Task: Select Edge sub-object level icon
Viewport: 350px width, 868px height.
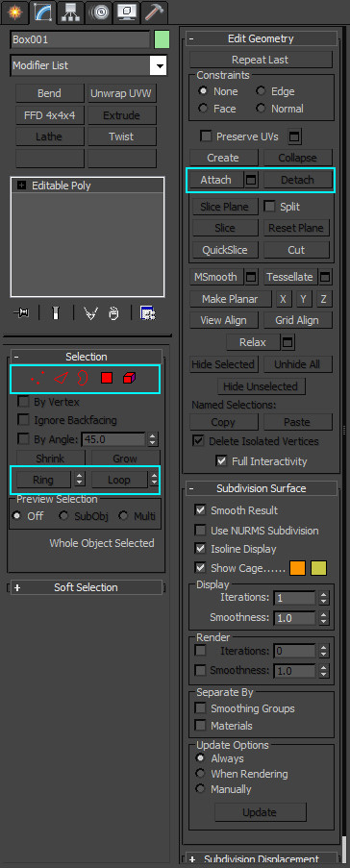Action: (x=61, y=379)
